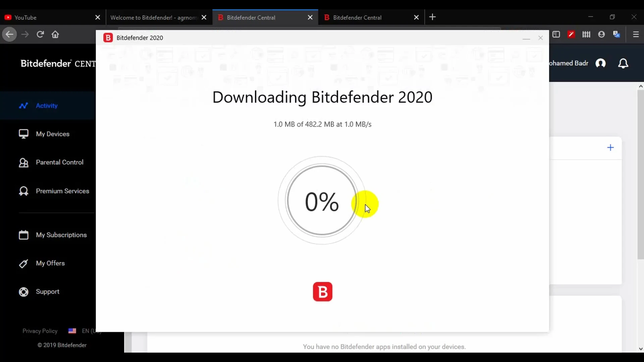Click the Bitdefender 2020 title bar logo

pos(108,38)
